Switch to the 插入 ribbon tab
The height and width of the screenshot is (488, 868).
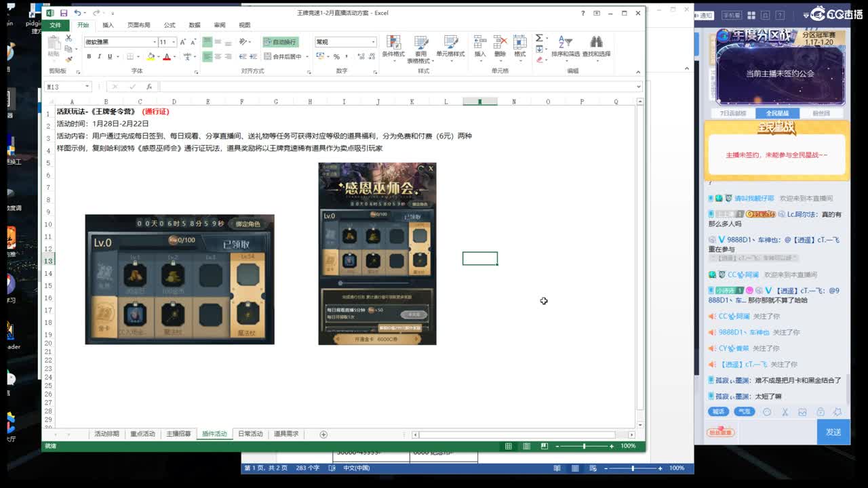[108, 25]
